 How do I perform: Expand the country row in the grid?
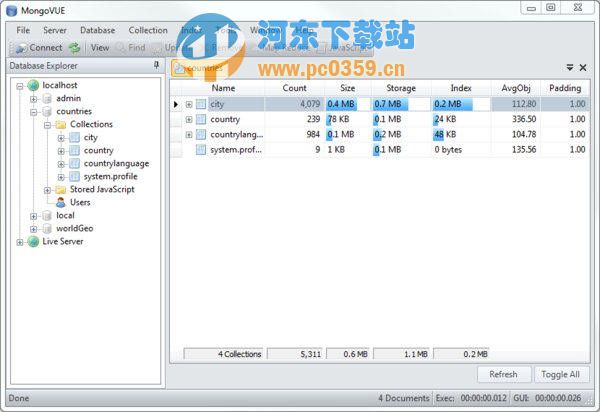pyautogui.click(x=189, y=120)
